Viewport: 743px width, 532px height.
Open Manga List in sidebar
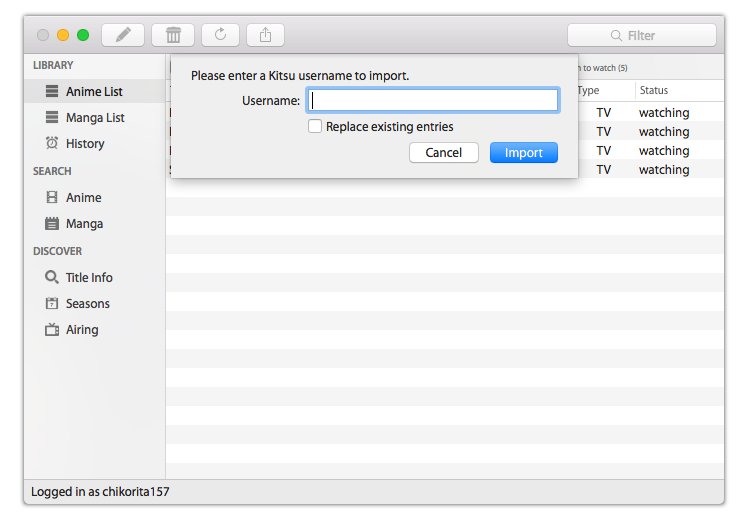(x=95, y=117)
